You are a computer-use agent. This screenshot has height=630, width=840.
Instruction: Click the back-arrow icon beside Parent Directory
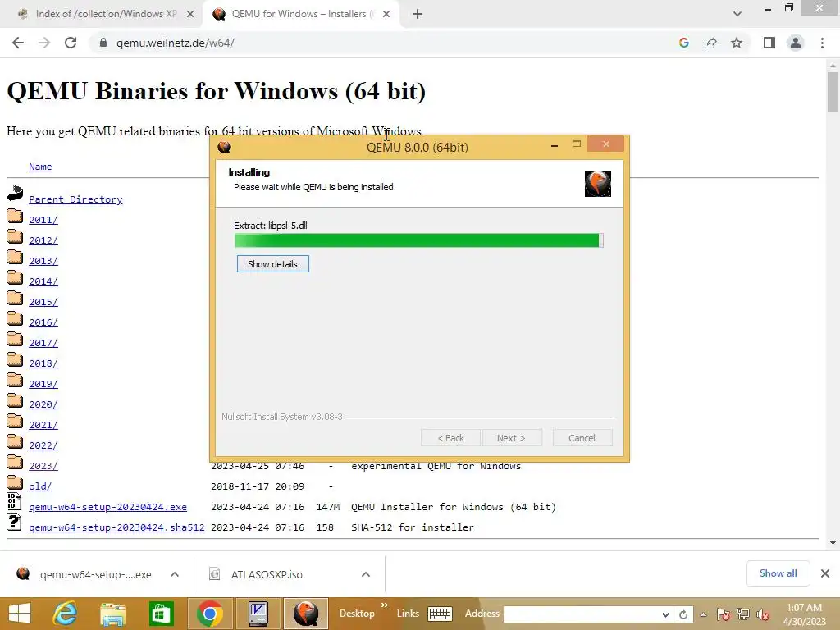coord(15,194)
